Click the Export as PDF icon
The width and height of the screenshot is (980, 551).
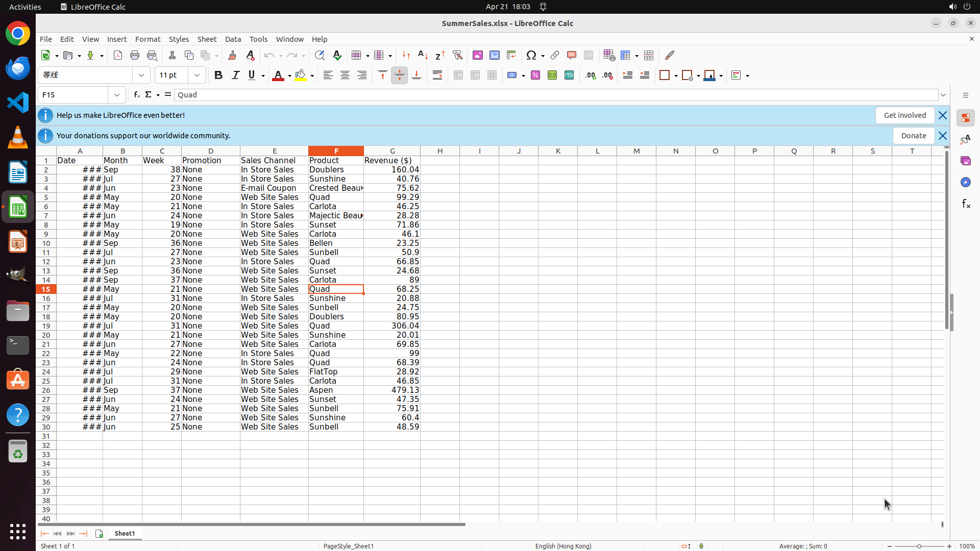pyautogui.click(x=118, y=55)
